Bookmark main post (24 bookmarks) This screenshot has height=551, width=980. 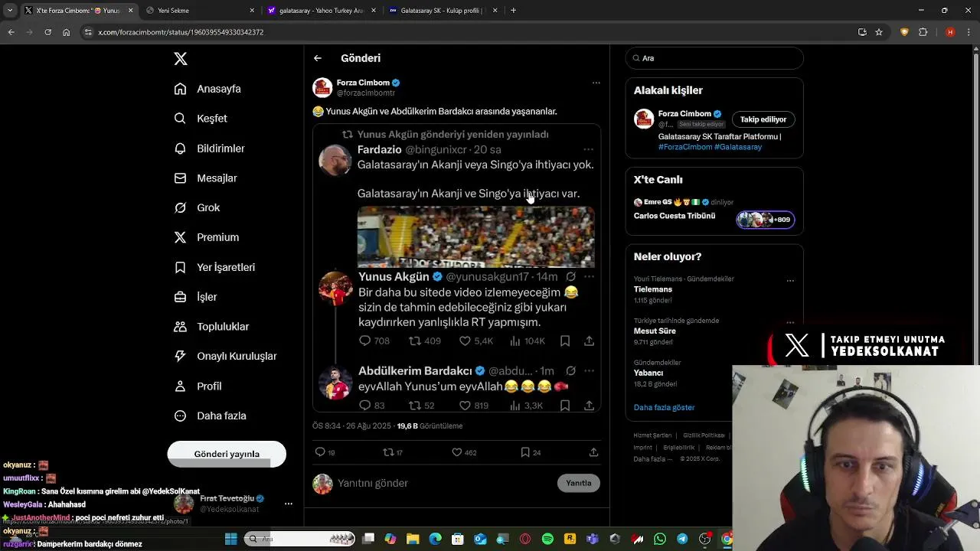[531, 452]
